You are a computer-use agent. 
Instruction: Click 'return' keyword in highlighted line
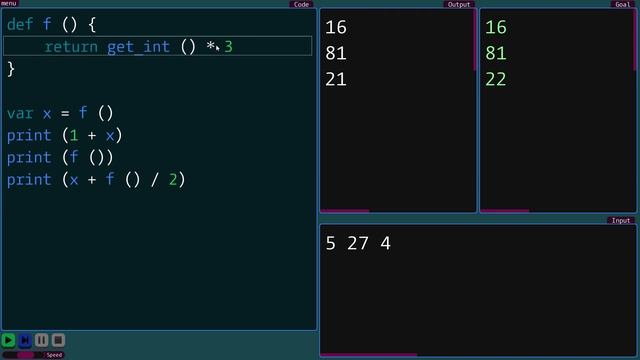coord(71,47)
